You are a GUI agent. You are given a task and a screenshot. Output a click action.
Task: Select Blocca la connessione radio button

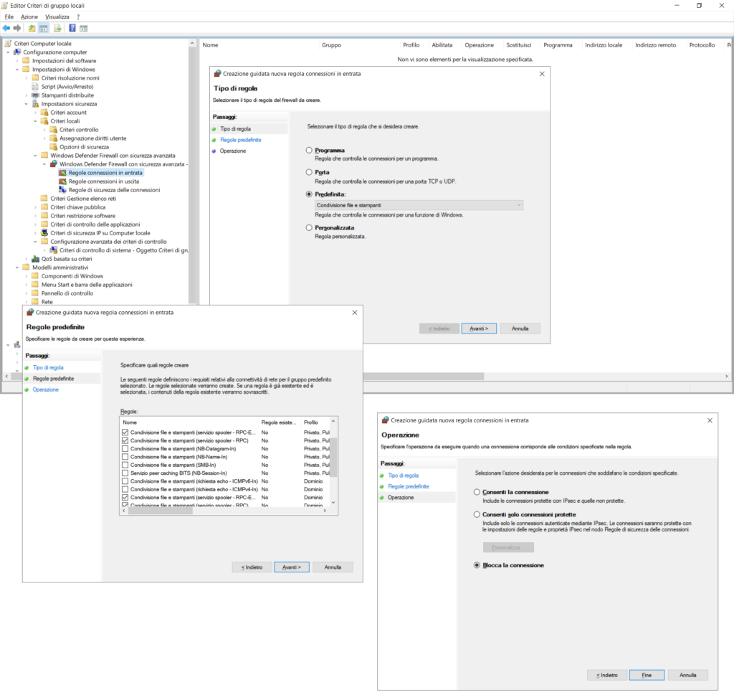click(x=477, y=565)
